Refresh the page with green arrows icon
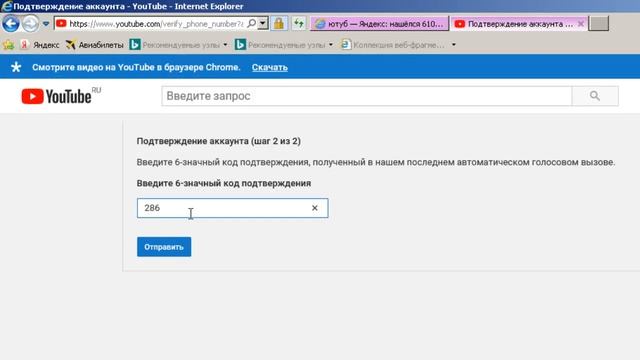Viewport: 640px width, 360px height. point(299,24)
